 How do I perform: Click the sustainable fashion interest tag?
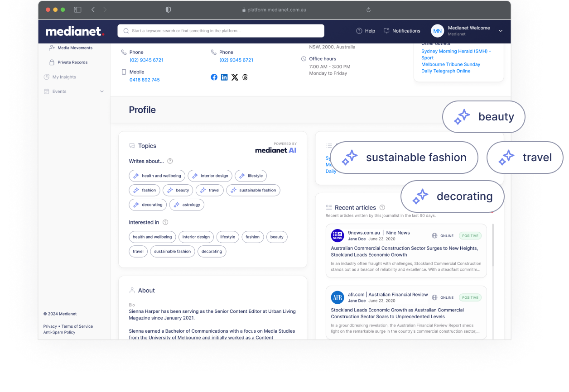pyautogui.click(x=173, y=251)
